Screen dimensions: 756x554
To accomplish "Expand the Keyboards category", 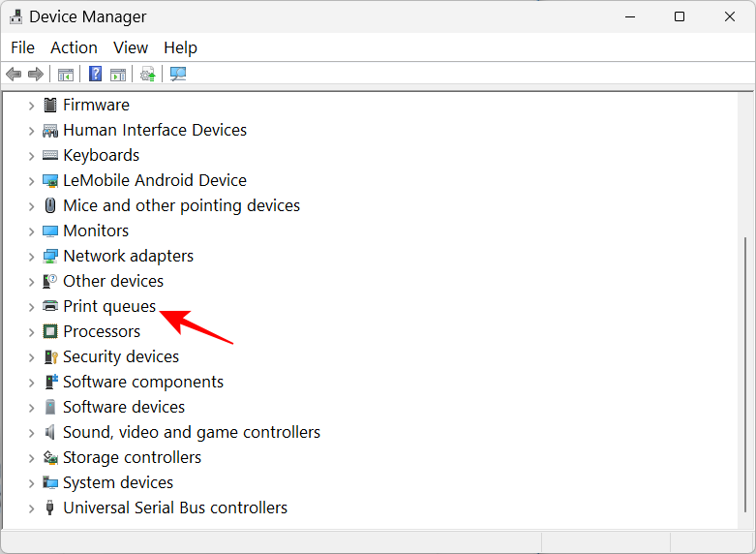I will tap(31, 155).
